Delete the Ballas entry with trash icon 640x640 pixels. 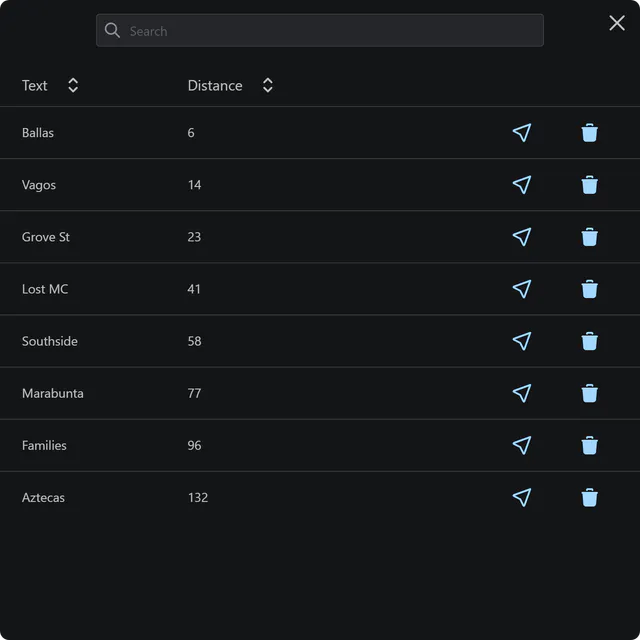[x=589, y=133]
